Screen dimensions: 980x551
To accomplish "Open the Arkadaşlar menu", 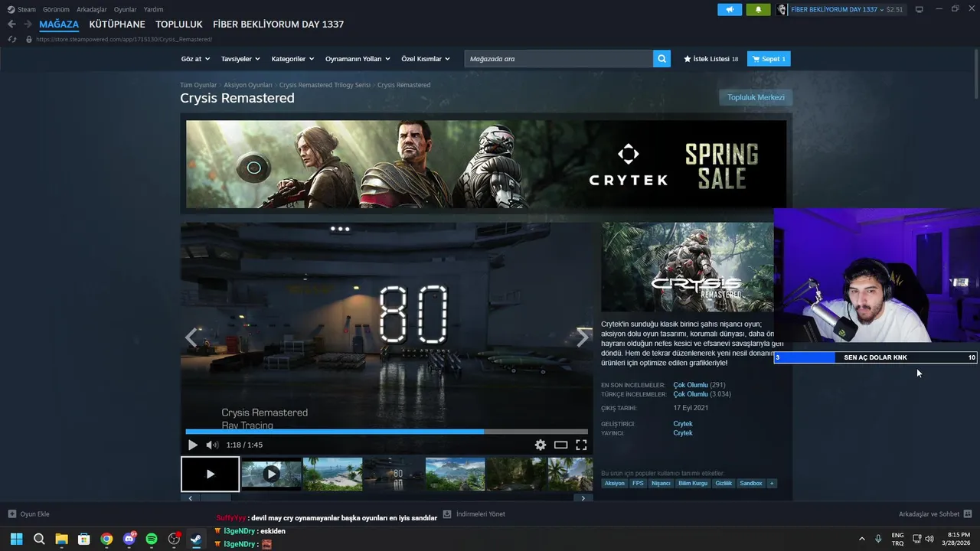I will pos(92,9).
